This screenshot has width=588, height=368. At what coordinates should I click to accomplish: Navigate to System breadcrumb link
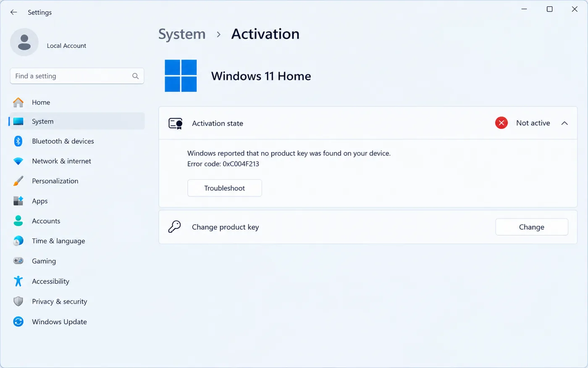tap(182, 34)
